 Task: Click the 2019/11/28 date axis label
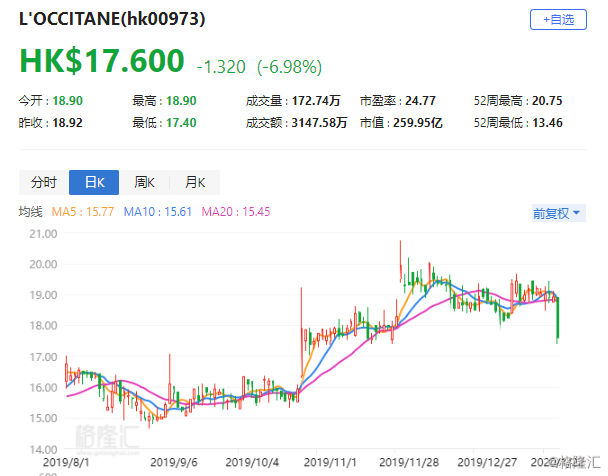(409, 462)
